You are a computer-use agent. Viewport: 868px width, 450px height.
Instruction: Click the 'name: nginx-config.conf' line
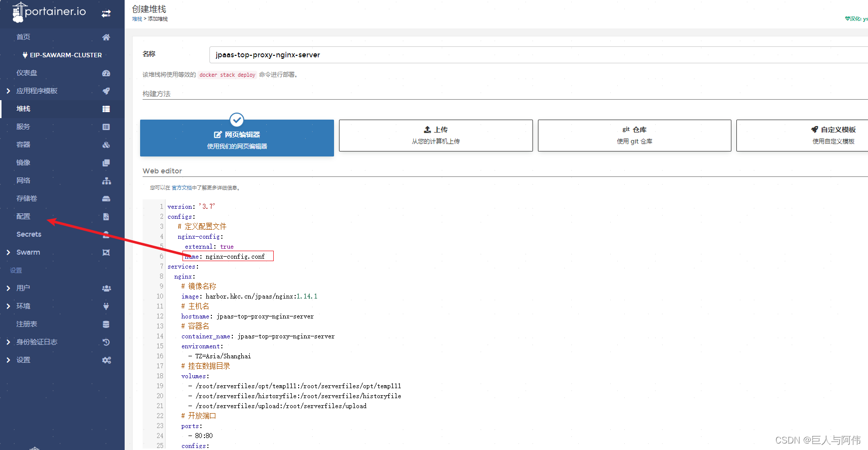[228, 256]
